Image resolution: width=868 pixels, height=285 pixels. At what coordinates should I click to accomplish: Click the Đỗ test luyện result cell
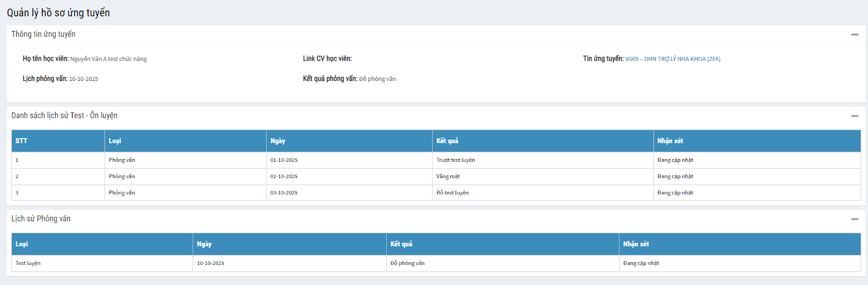tap(452, 193)
